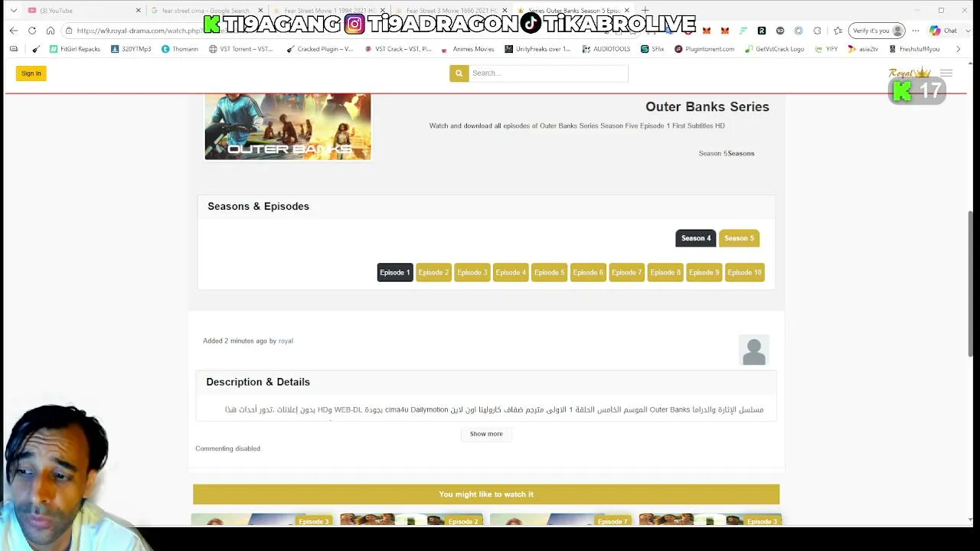Switch to the YouTube tab
The image size is (980, 551).
(x=84, y=11)
